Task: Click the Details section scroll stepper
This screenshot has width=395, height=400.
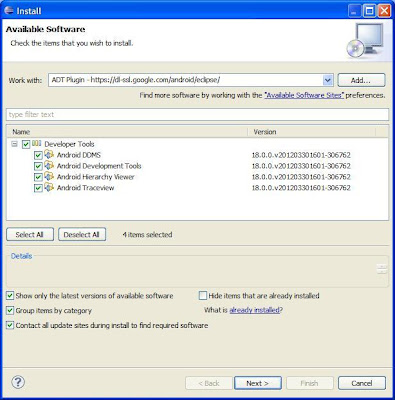Action: pos(382,269)
